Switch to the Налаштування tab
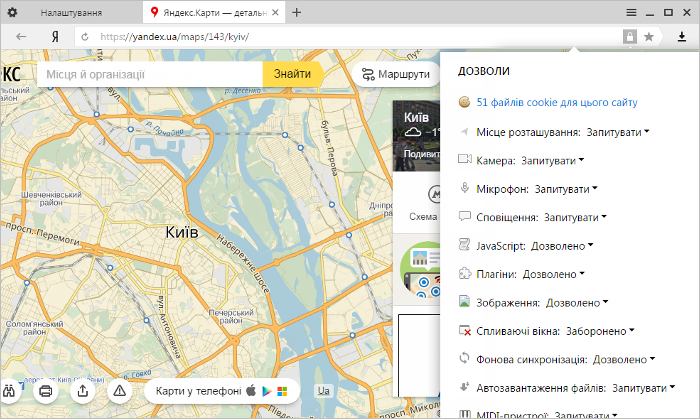This screenshot has height=419, width=700. pyautogui.click(x=71, y=13)
